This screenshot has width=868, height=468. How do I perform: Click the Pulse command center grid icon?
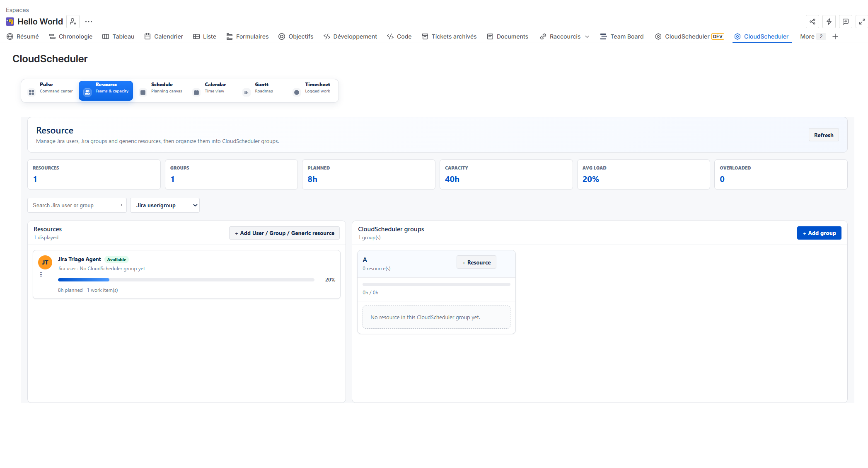[x=31, y=92]
